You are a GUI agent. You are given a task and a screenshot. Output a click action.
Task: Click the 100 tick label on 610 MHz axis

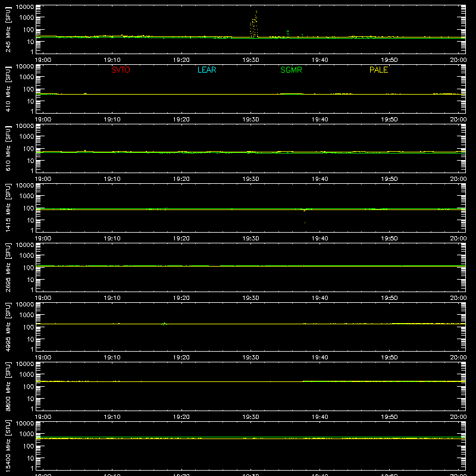(29, 149)
